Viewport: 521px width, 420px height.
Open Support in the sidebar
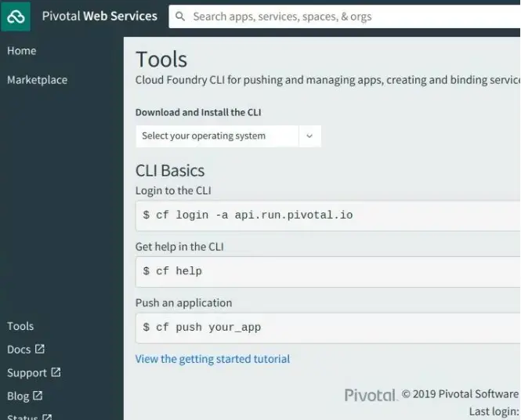[27, 373]
